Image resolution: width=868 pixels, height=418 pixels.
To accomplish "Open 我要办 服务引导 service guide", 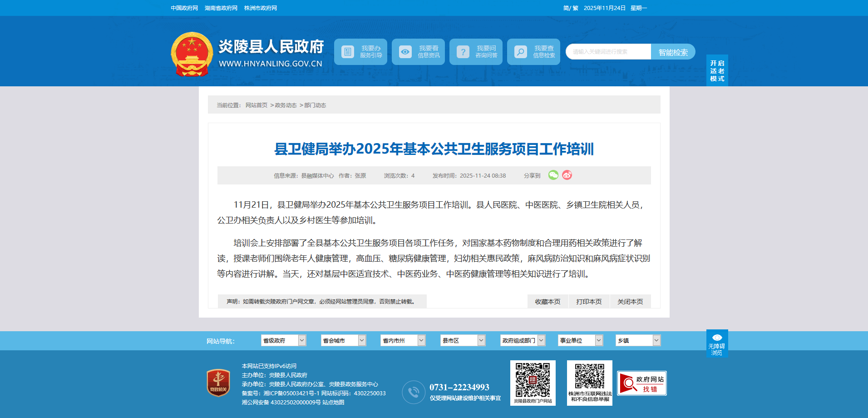I will (x=360, y=52).
